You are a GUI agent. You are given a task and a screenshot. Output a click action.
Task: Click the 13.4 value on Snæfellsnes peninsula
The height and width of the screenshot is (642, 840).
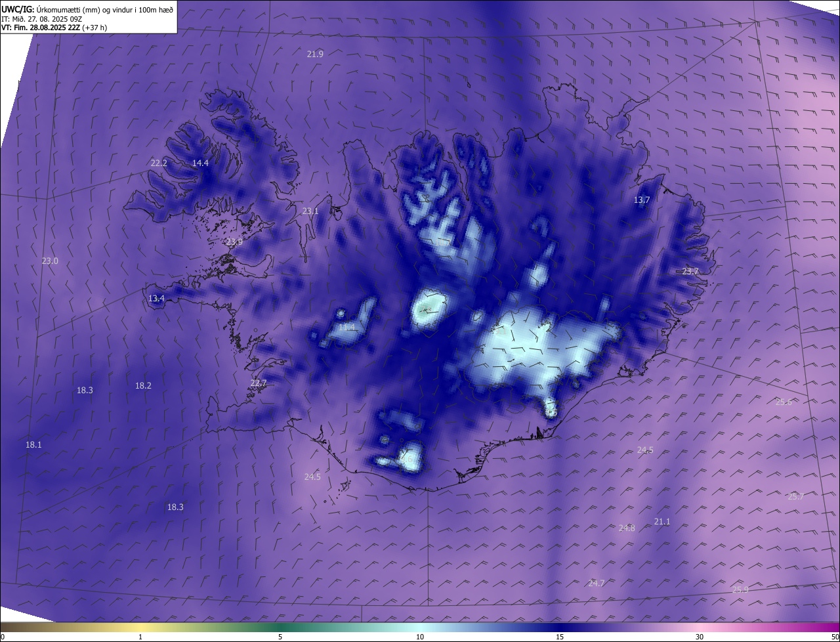(x=156, y=298)
